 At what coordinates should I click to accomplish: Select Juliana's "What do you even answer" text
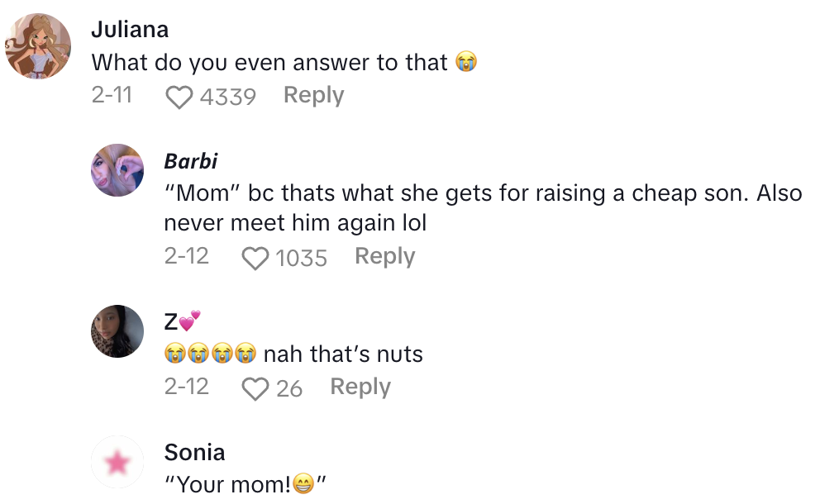pos(269,62)
